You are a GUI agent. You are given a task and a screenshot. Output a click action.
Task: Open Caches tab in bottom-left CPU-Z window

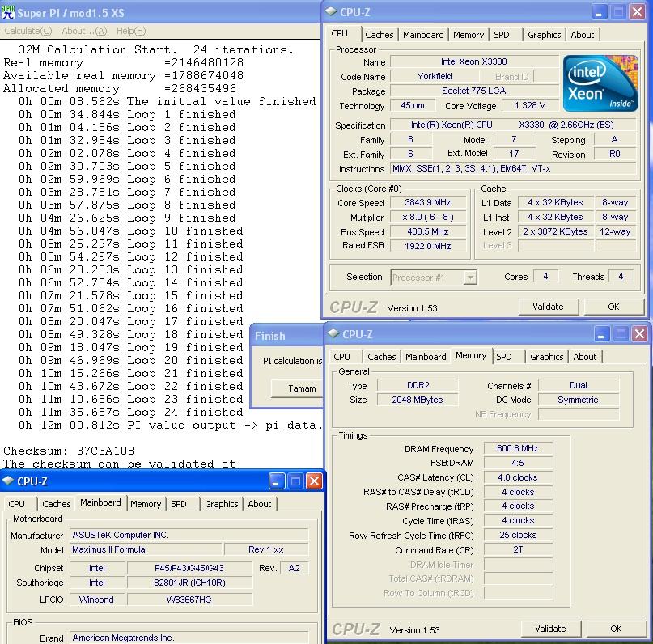pos(56,504)
